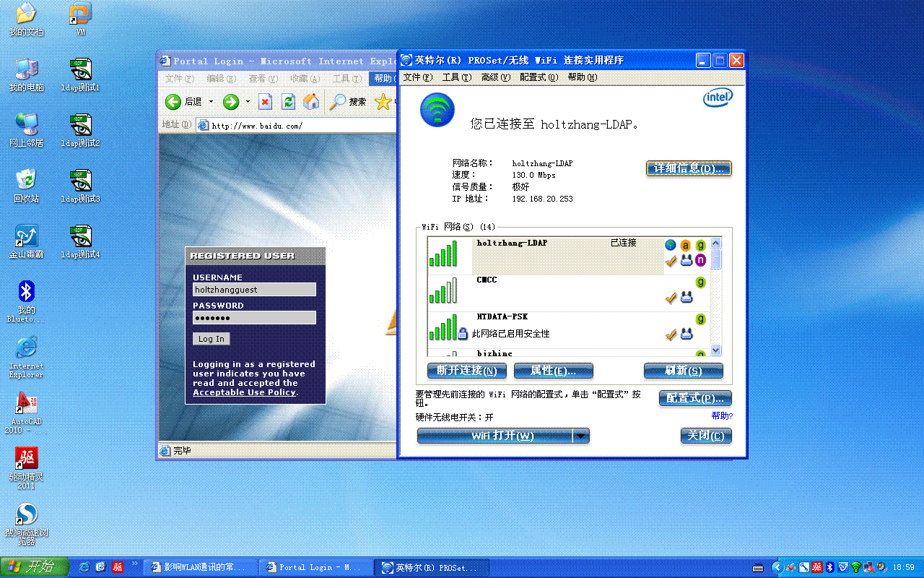Image resolution: width=924 pixels, height=578 pixels.
Task: Open the 收藏 menu in Internet Explorer
Action: pyautogui.click(x=305, y=79)
